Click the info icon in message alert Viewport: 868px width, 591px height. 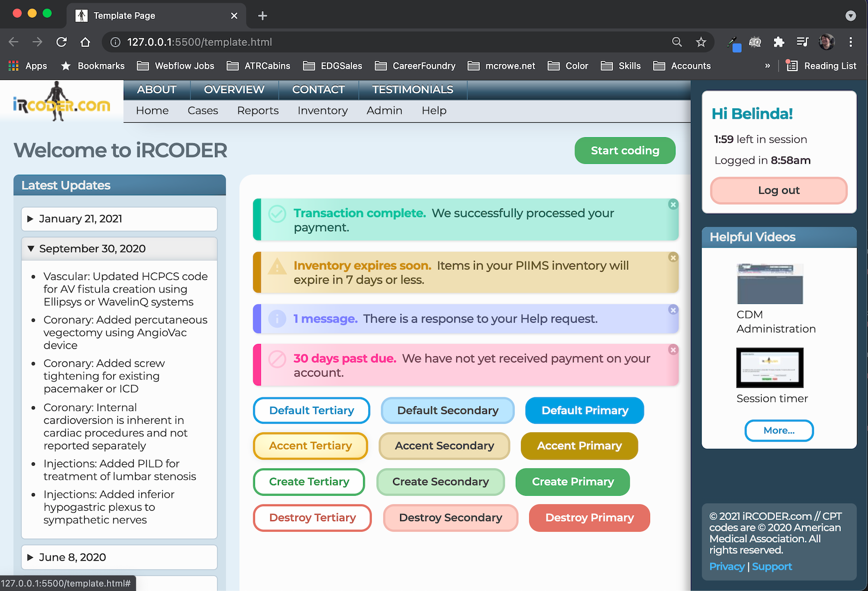click(x=277, y=318)
